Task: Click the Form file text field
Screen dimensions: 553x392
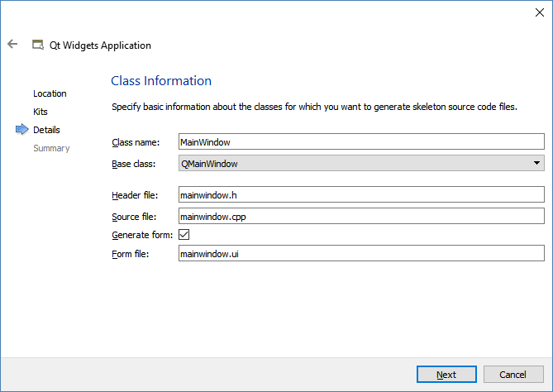Action: coord(361,254)
